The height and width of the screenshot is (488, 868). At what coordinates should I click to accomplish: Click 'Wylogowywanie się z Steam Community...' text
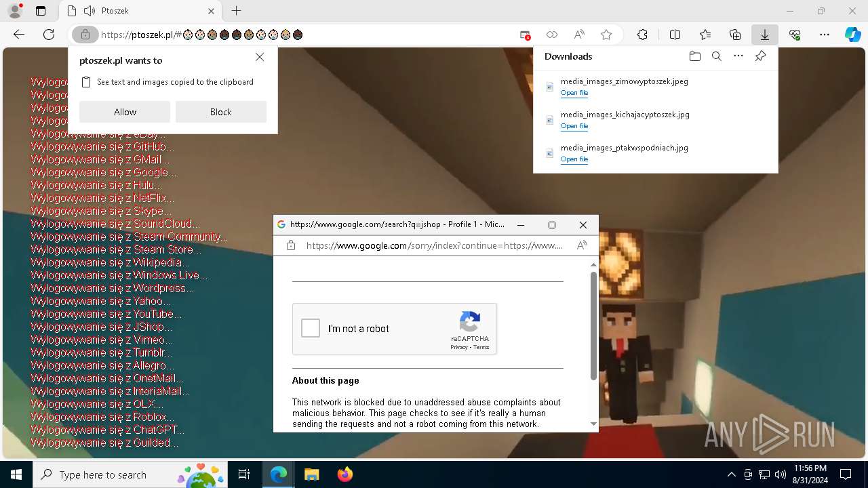(x=130, y=237)
